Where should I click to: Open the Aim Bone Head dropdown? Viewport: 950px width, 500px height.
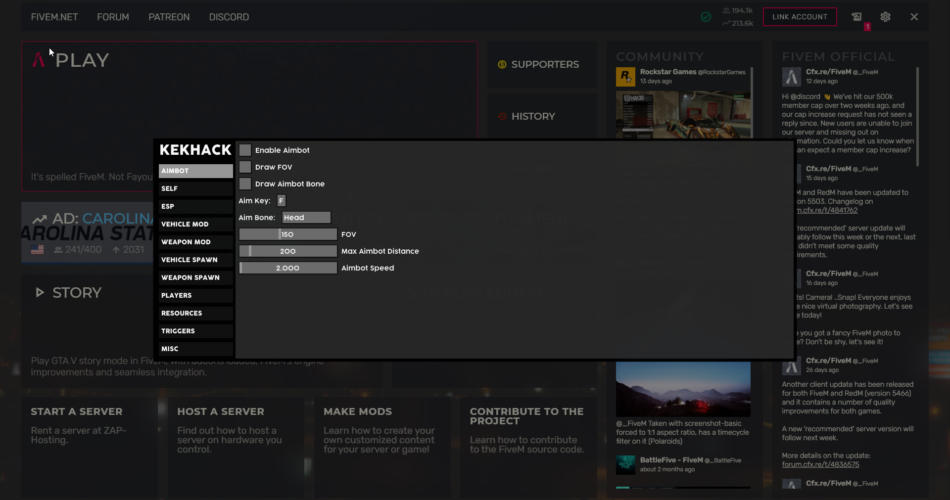tap(306, 217)
